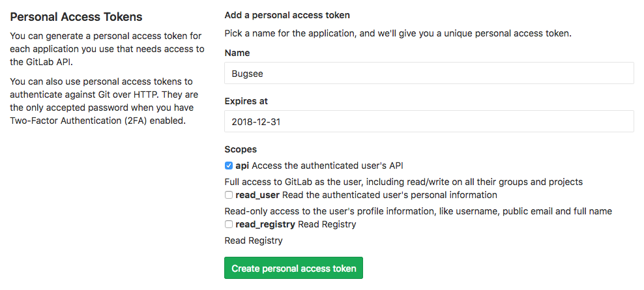
Task: Click Create personal access token button
Action: (x=293, y=268)
